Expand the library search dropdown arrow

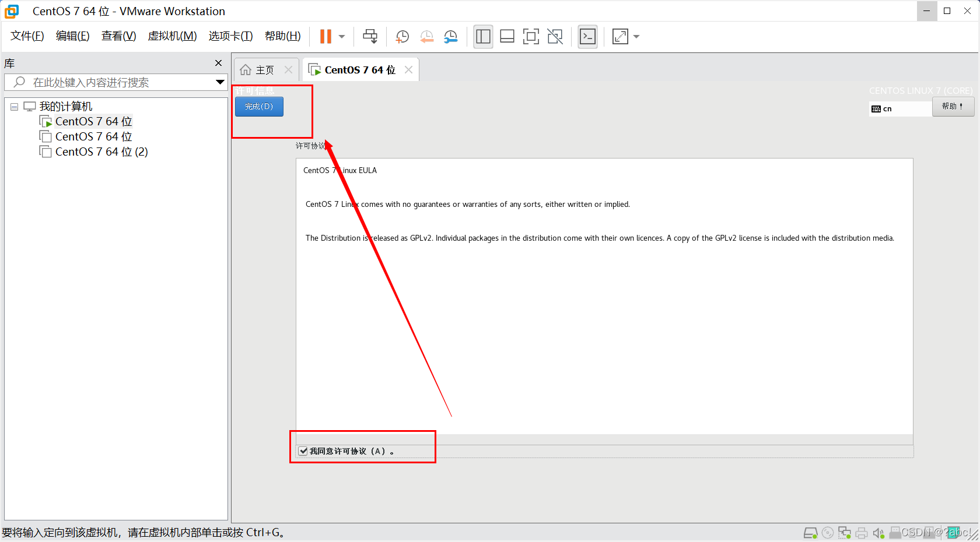(x=220, y=82)
